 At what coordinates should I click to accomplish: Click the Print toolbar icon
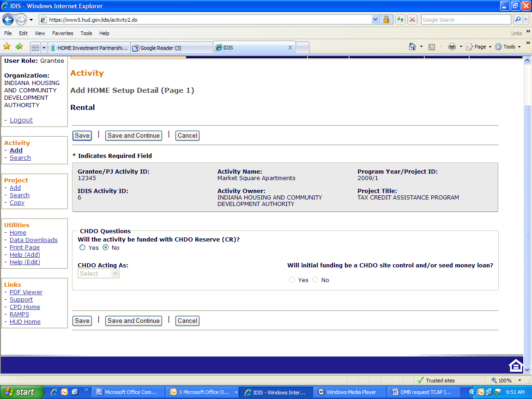pos(452,47)
